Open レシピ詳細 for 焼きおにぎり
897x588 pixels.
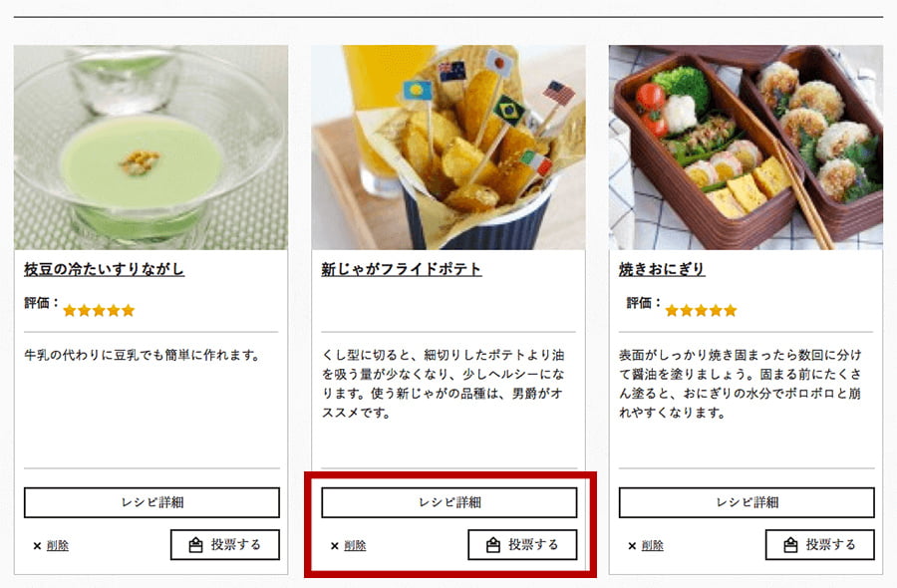[x=747, y=502]
